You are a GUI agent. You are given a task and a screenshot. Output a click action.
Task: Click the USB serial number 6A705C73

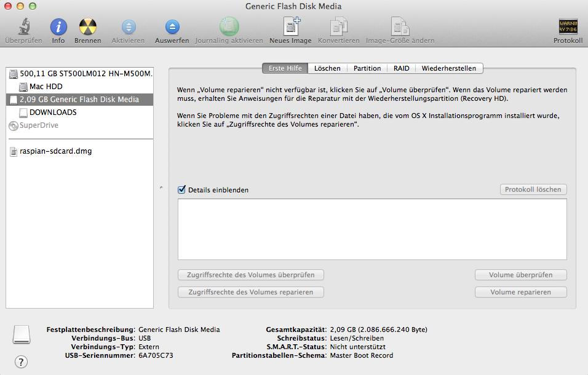pos(156,355)
